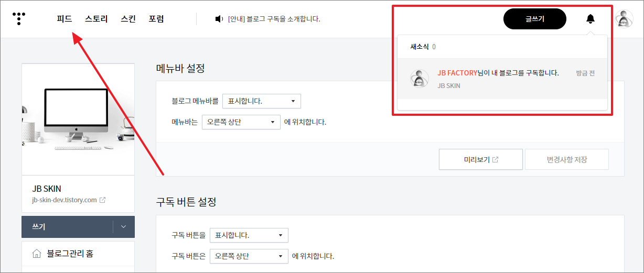Open the 스토리 menu item

(x=96, y=19)
